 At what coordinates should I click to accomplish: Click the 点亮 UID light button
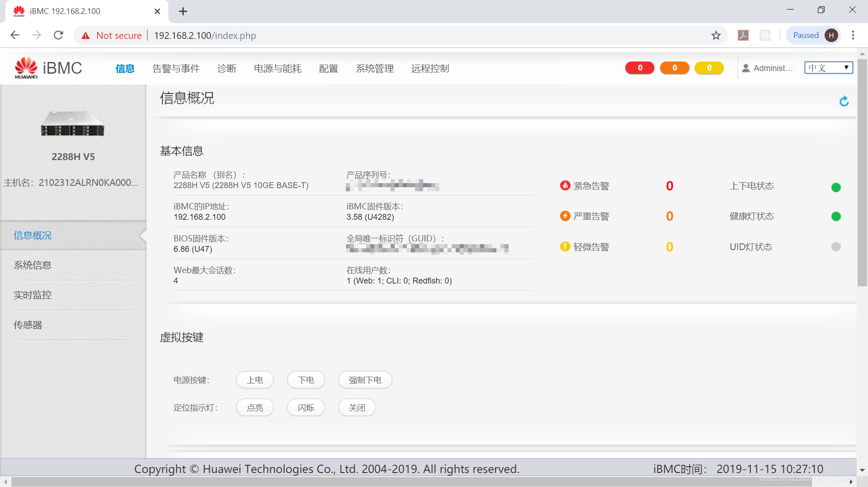pyautogui.click(x=255, y=407)
